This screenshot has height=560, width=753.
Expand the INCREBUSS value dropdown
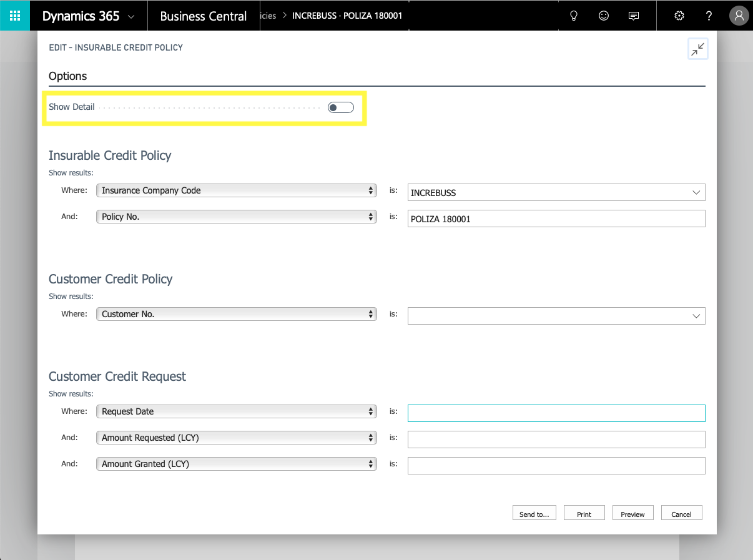coord(696,193)
